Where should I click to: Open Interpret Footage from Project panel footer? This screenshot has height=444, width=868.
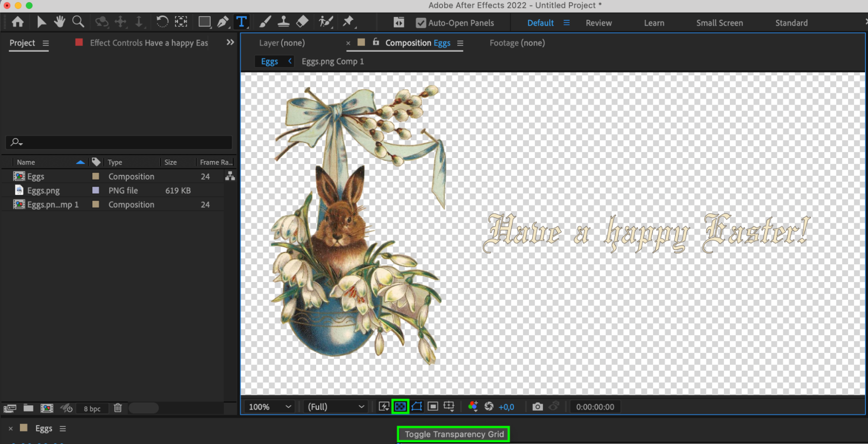coord(10,408)
